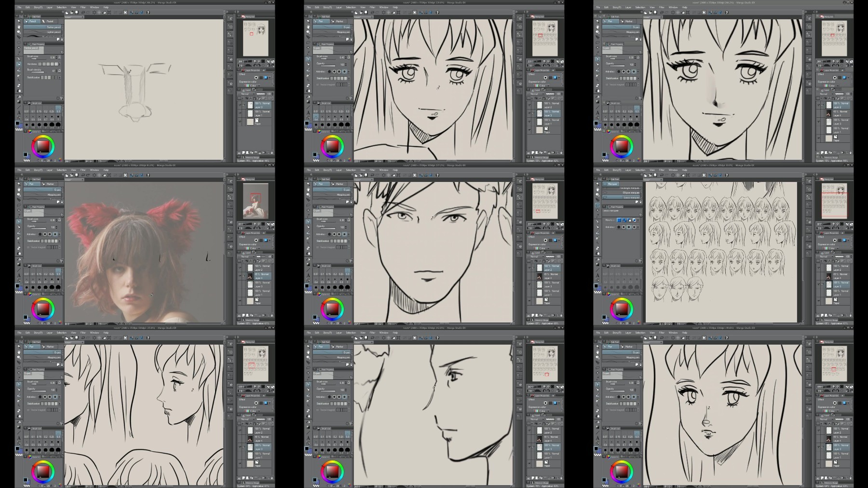
Task: Click the Navigator thumbnail in the face-grid window
Action: (834, 201)
